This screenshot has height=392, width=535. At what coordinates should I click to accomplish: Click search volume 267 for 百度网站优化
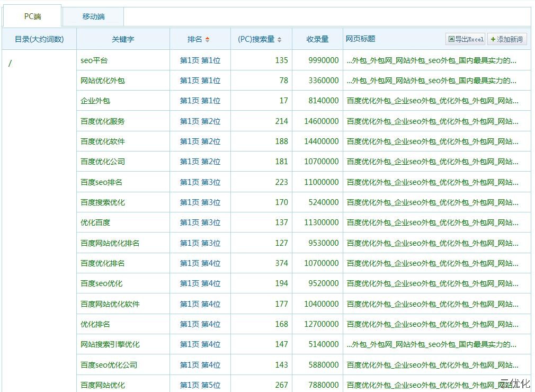[281, 385]
